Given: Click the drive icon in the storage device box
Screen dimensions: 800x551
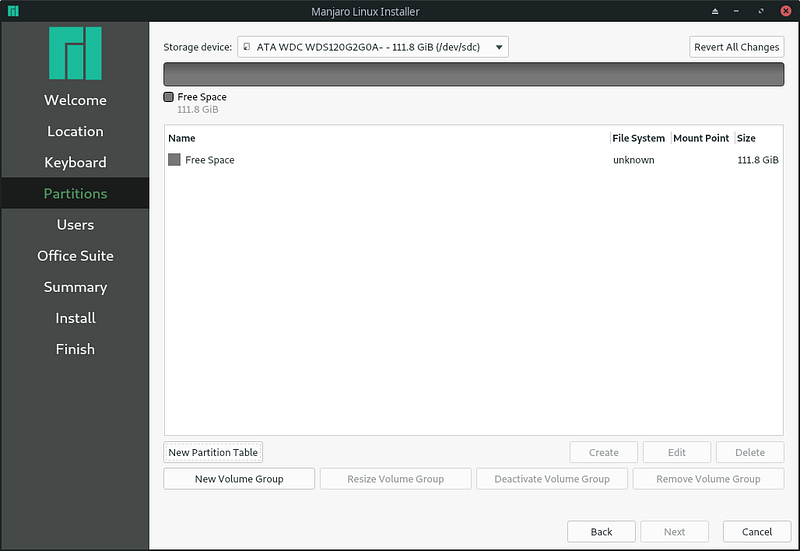Looking at the screenshot, I should (x=247, y=47).
